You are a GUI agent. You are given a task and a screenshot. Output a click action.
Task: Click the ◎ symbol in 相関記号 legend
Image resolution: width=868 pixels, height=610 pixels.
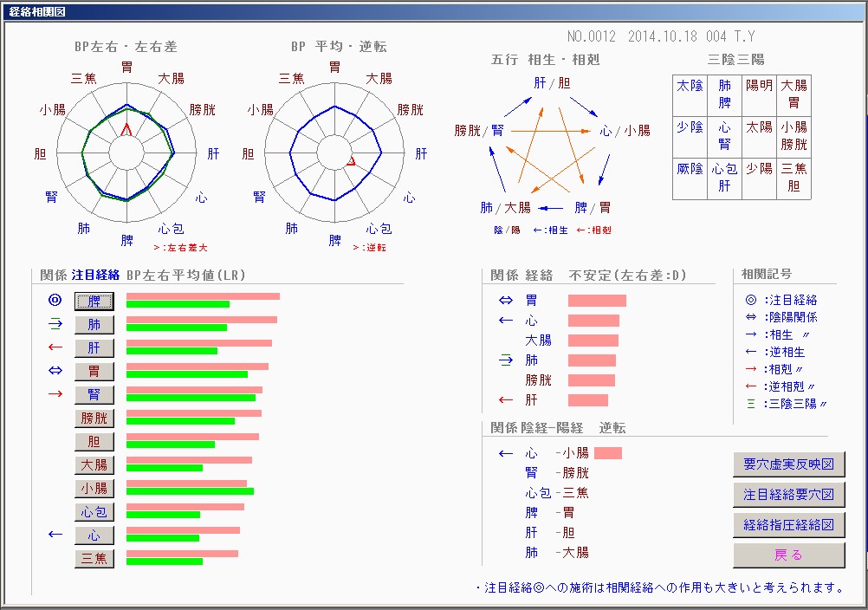[x=750, y=300]
